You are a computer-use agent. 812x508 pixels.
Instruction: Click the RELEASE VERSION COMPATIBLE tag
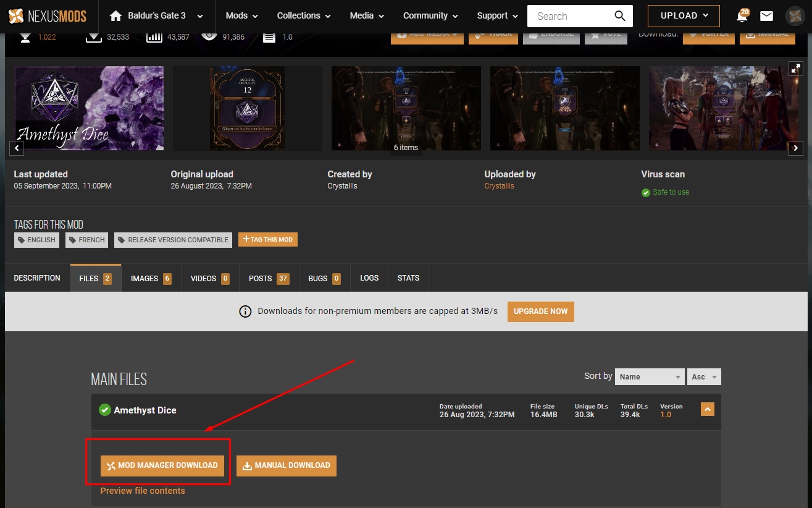pos(173,240)
